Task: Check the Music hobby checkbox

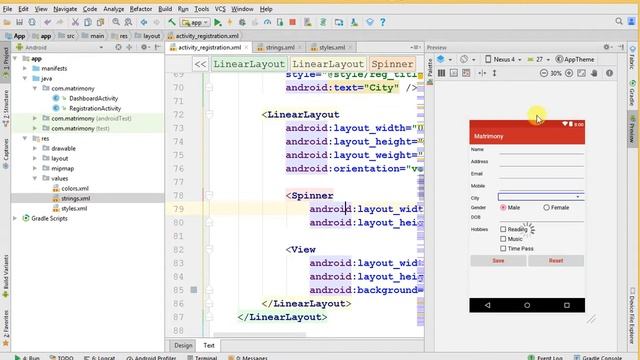Action: (503, 239)
